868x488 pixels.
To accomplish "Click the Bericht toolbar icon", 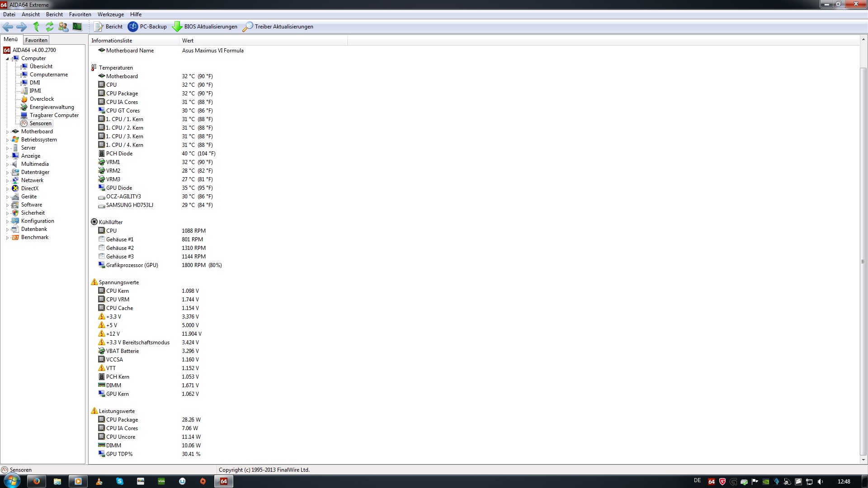I will [98, 27].
